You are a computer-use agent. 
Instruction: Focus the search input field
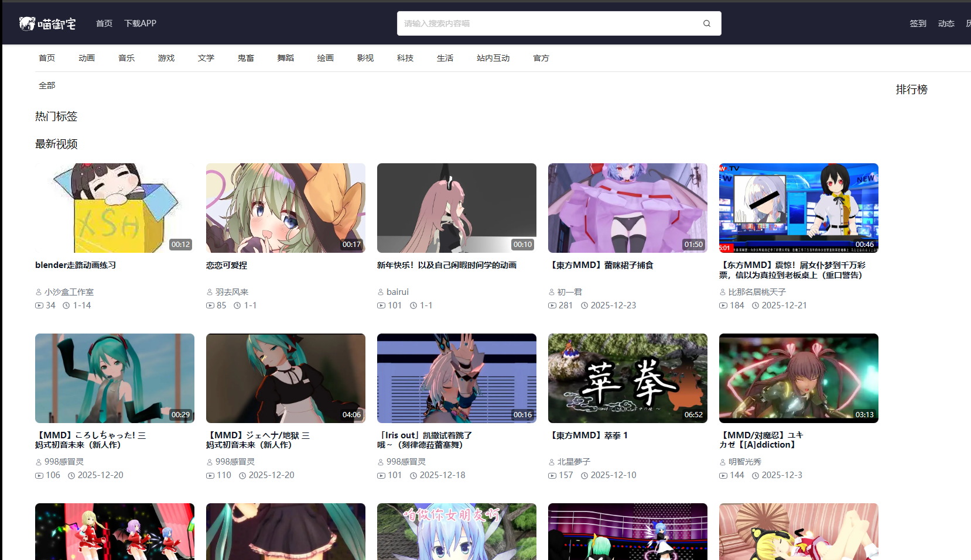coord(548,23)
